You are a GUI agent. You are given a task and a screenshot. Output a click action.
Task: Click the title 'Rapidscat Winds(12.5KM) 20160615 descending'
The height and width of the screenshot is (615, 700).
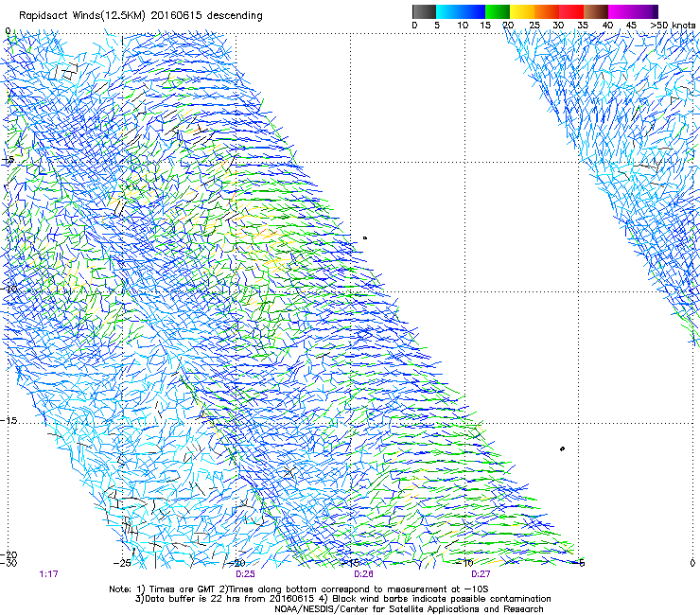(x=141, y=16)
